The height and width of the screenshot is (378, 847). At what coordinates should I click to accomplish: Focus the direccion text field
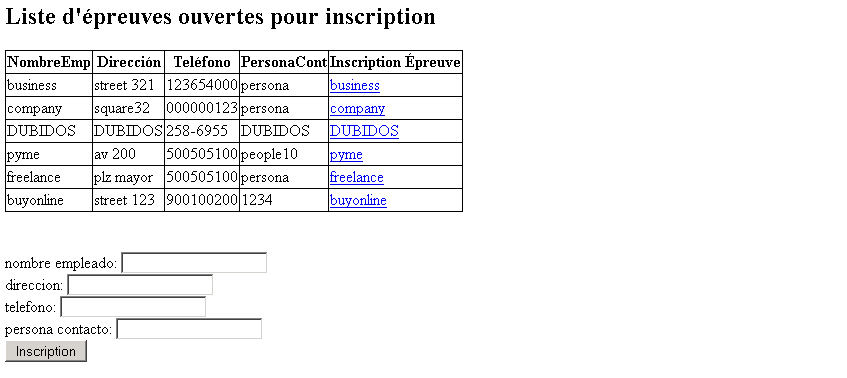140,285
